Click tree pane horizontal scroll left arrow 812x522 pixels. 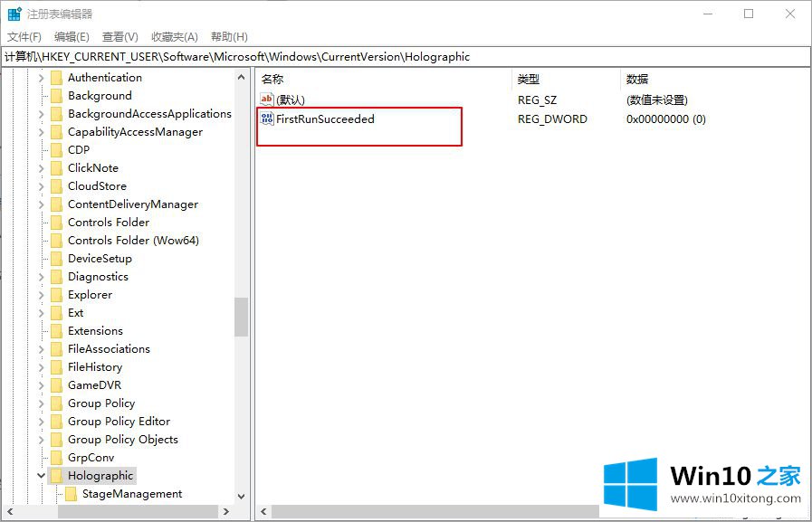pos(9,512)
